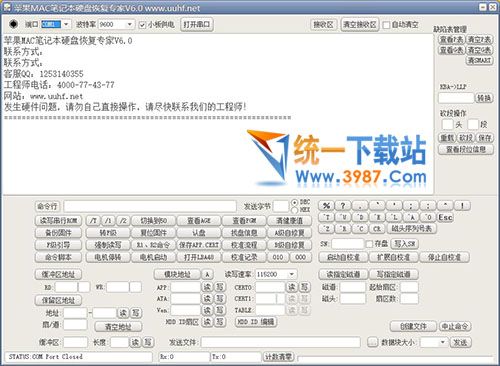The width and height of the screenshot is (500, 366).
Task: Click the 清空接收区 button
Action: [360, 25]
